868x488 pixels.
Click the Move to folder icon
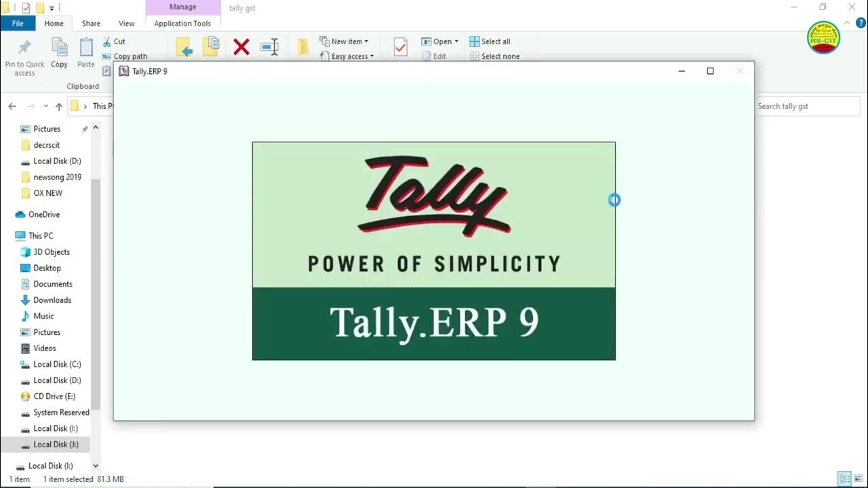tap(184, 47)
